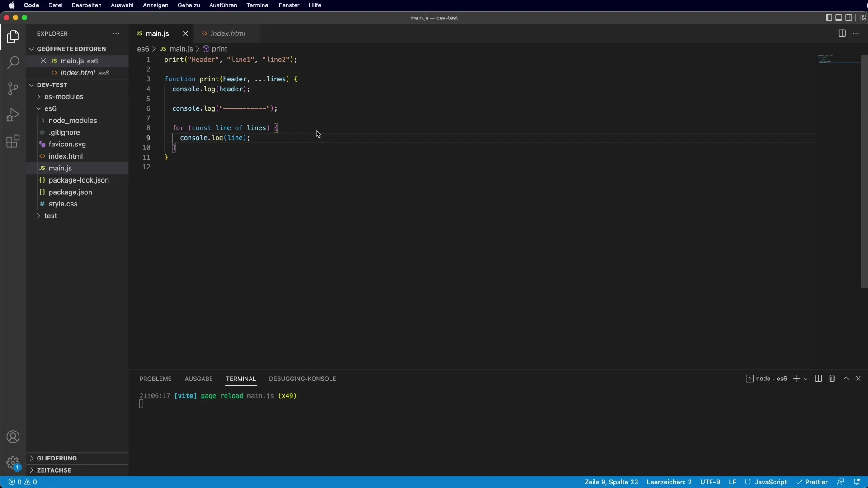Image resolution: width=868 pixels, height=488 pixels.
Task: Kill terminal with trash icon
Action: (x=832, y=379)
